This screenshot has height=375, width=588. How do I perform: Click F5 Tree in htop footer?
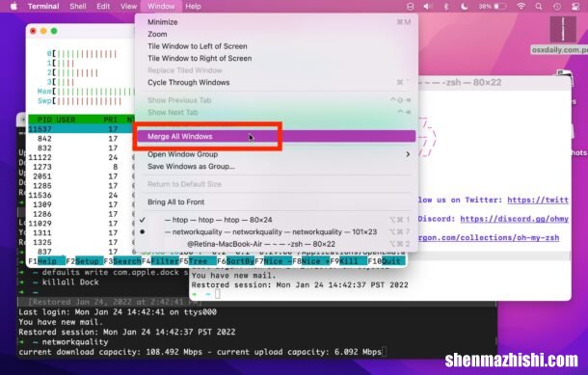pos(198,261)
